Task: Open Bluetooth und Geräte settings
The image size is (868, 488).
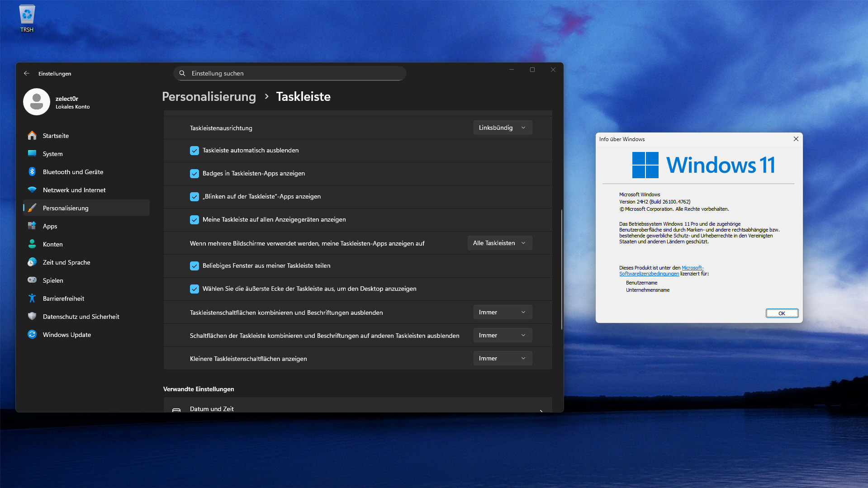Action: click(86, 172)
